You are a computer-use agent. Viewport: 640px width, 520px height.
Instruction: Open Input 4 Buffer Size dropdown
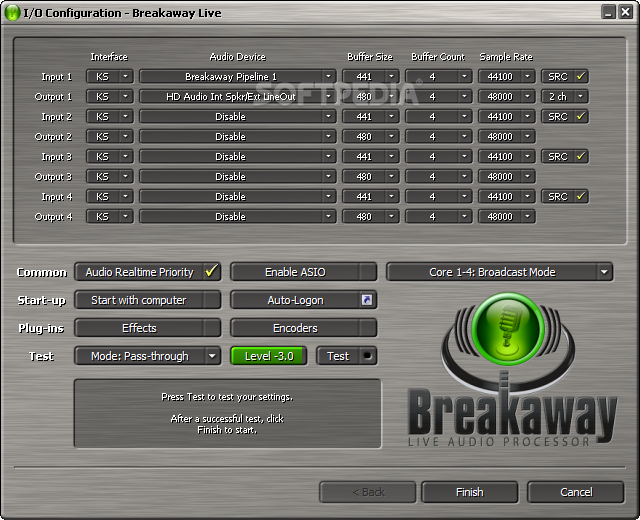click(371, 196)
